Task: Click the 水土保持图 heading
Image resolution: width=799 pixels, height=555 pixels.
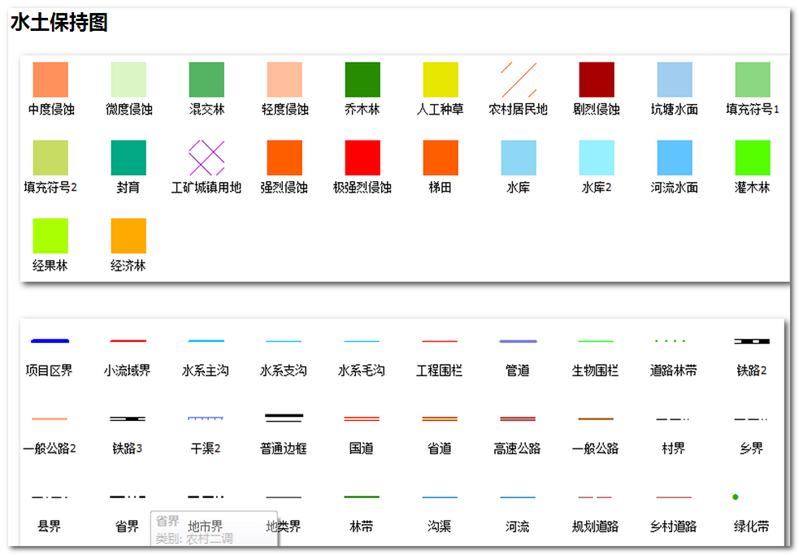Action: (x=59, y=22)
